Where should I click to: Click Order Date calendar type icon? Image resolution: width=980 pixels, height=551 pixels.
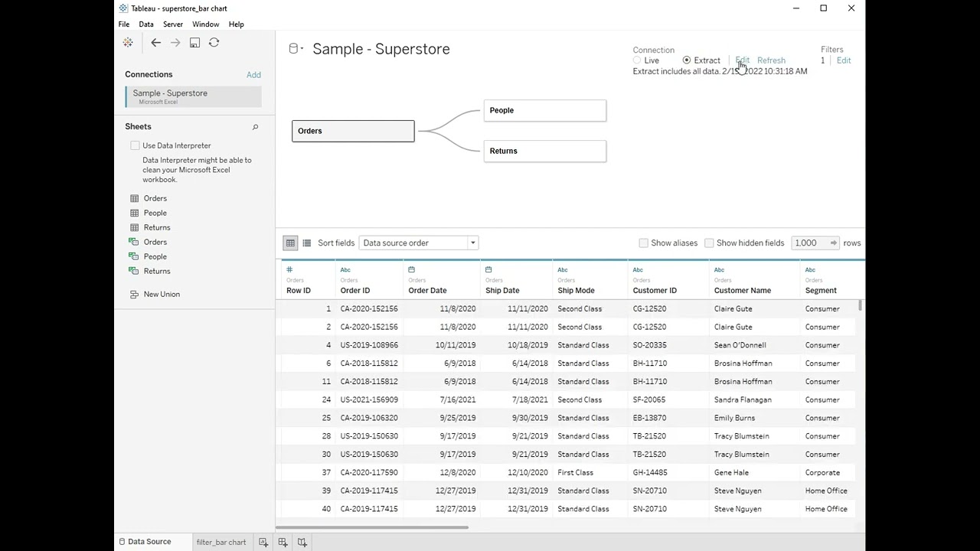pyautogui.click(x=412, y=269)
